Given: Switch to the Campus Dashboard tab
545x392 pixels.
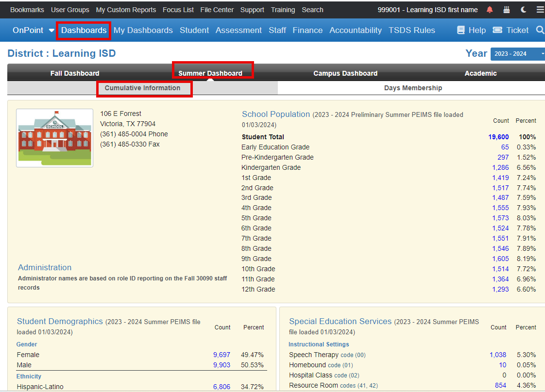Looking at the screenshot, I should [x=345, y=73].
